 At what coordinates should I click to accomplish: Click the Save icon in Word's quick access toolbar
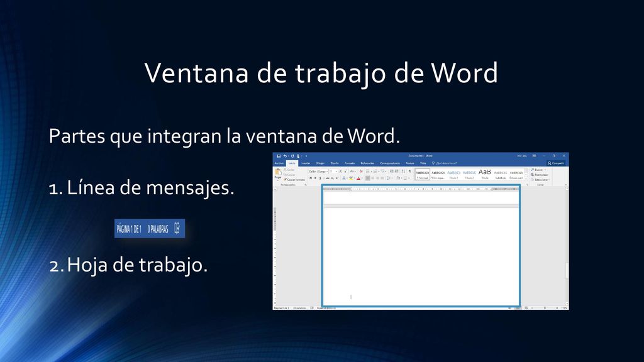(x=279, y=156)
